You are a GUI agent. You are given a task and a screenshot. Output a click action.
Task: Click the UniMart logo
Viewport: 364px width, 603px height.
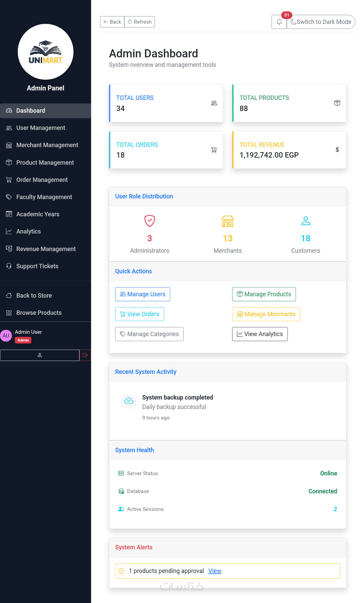(45, 52)
